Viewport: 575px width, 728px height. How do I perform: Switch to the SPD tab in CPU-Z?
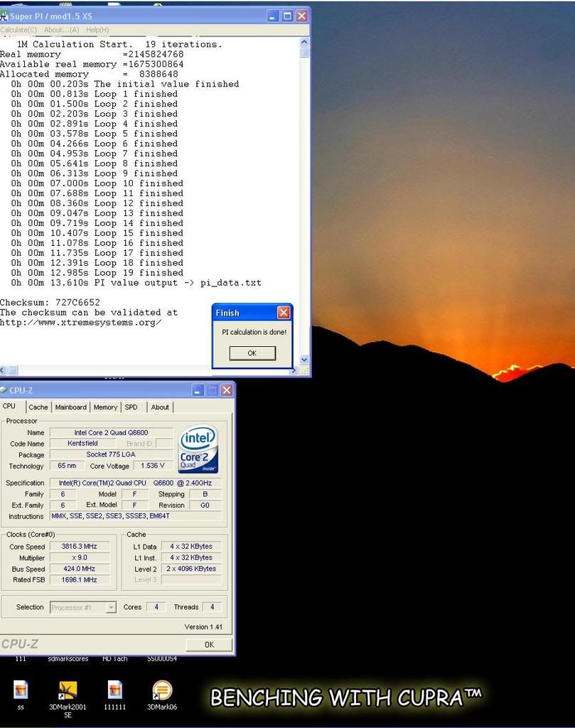[x=131, y=407]
